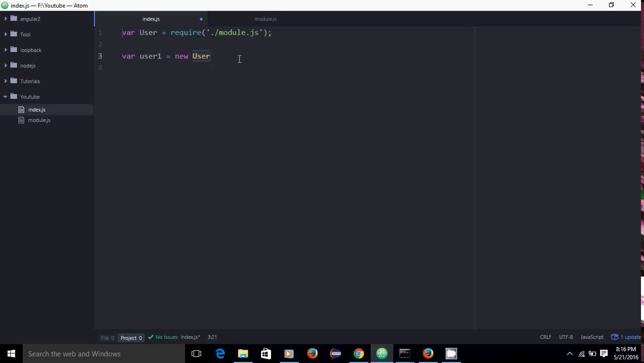Screen dimensions: 644x363
Task: Open the first Firefox taskbar icon
Action: point(312,354)
